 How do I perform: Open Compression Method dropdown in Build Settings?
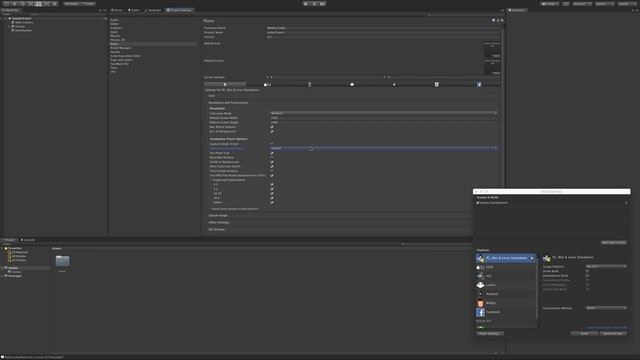606,308
